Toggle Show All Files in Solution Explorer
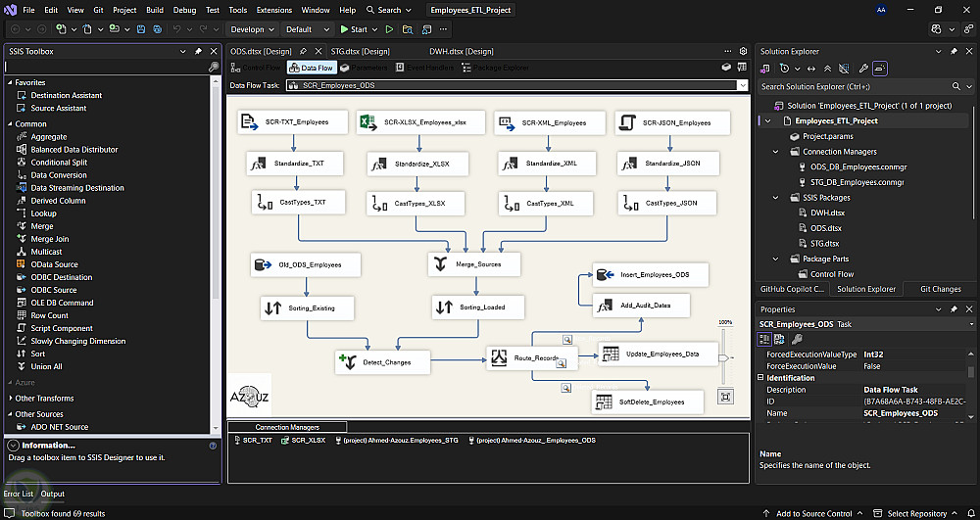 844,69
